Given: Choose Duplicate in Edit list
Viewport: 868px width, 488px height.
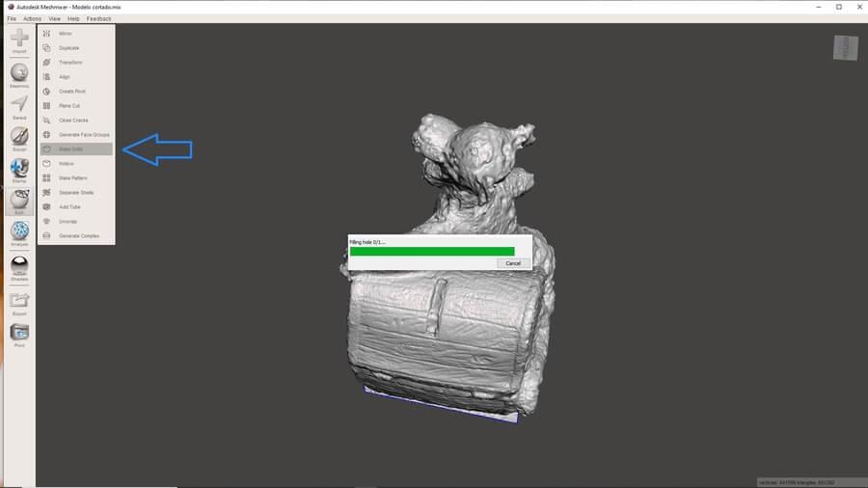Looking at the screenshot, I should click(76, 48).
